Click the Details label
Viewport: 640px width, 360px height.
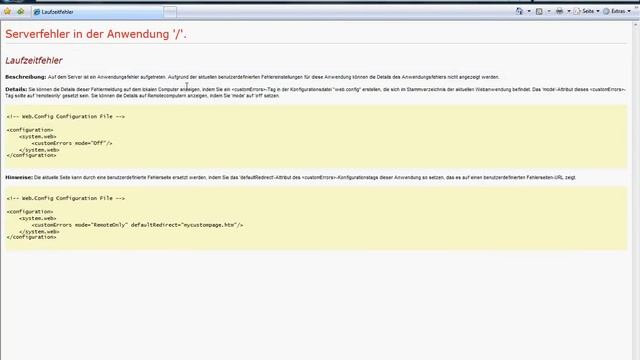tap(16, 89)
